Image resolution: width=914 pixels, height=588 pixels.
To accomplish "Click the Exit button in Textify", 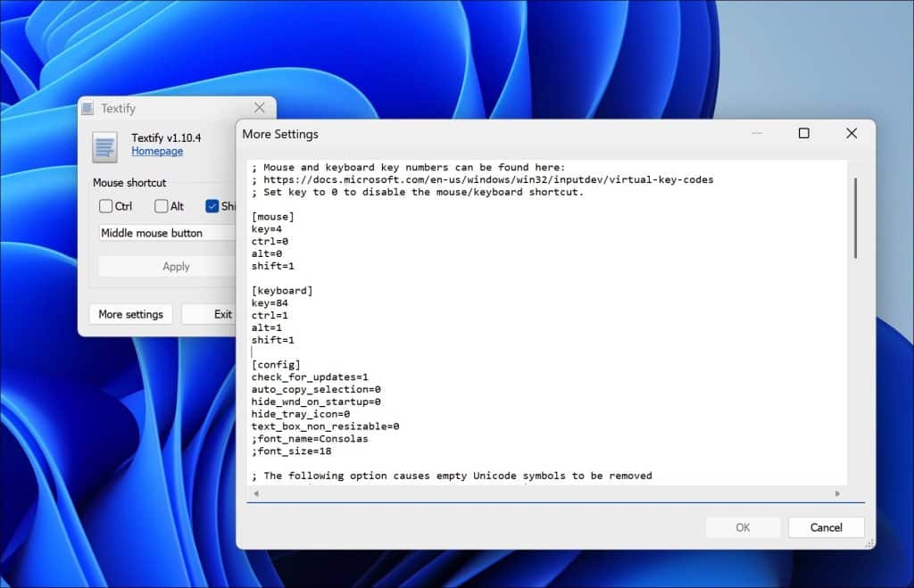I will tap(210, 314).
